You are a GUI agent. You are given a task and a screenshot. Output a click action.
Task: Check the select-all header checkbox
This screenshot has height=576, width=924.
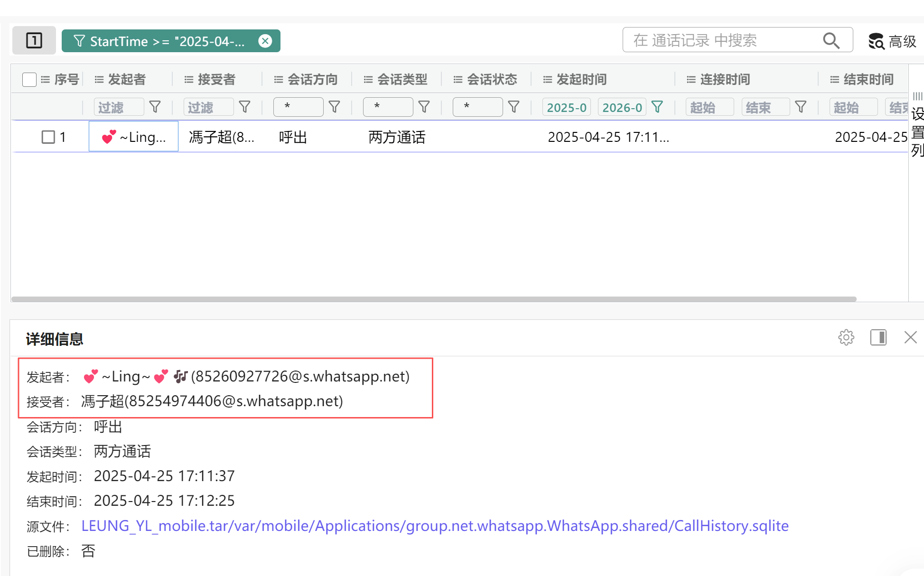coord(29,79)
